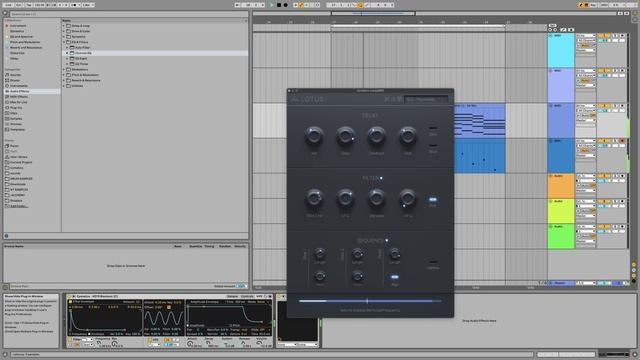The width and height of the screenshot is (640, 360).
Task: Disarm the armed dark blue MIDI track
Action: pyautogui.click(x=622, y=141)
